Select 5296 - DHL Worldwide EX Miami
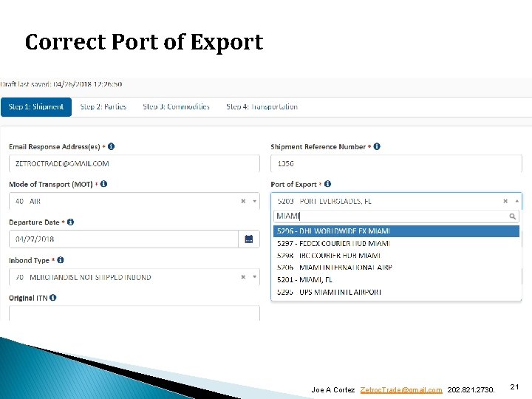532x399 pixels. point(396,231)
